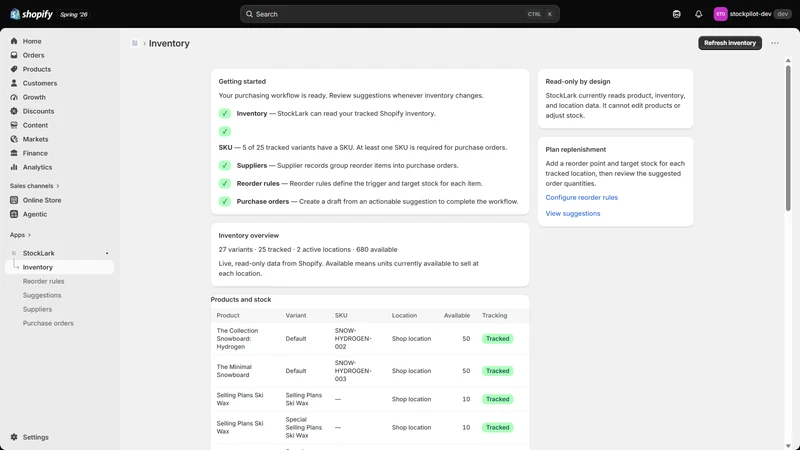Click the Agentic channel icon

click(x=14, y=214)
